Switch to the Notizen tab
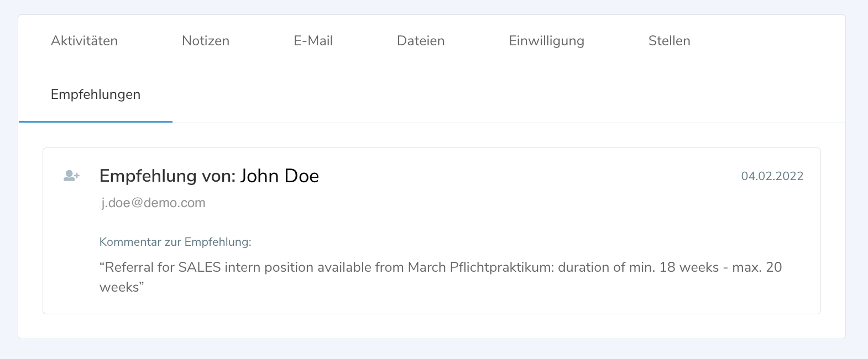The width and height of the screenshot is (868, 359). pyautogui.click(x=206, y=41)
